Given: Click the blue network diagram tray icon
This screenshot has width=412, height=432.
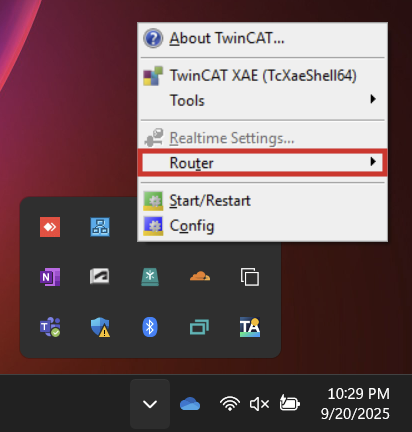Looking at the screenshot, I should point(100,227).
